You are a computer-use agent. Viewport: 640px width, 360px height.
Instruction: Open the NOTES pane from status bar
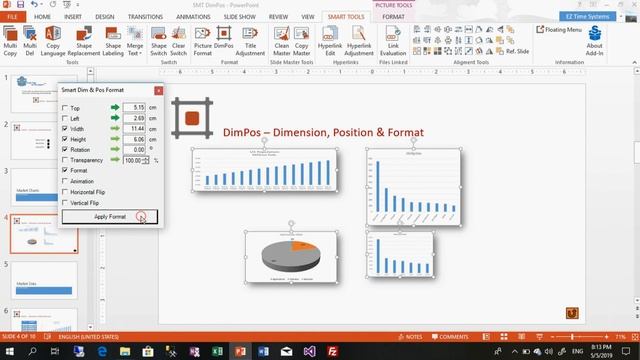click(410, 337)
